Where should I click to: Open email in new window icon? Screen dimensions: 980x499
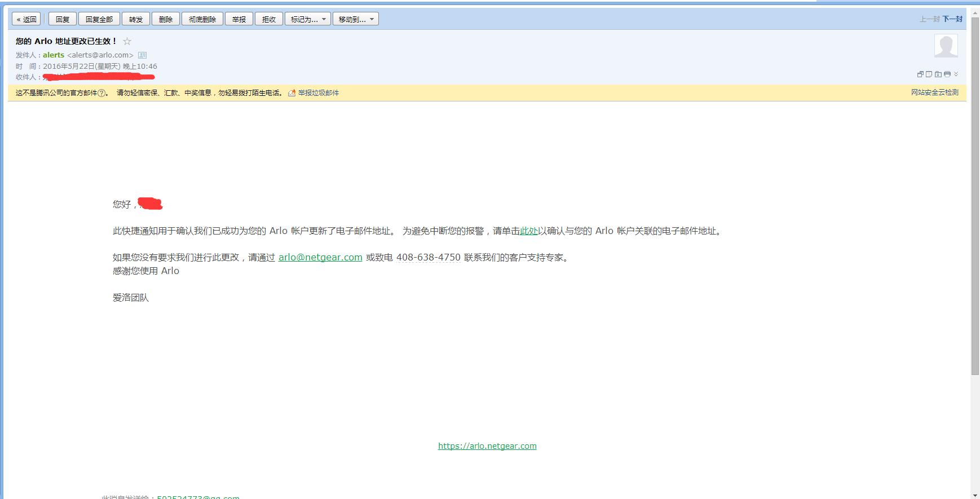coord(920,74)
